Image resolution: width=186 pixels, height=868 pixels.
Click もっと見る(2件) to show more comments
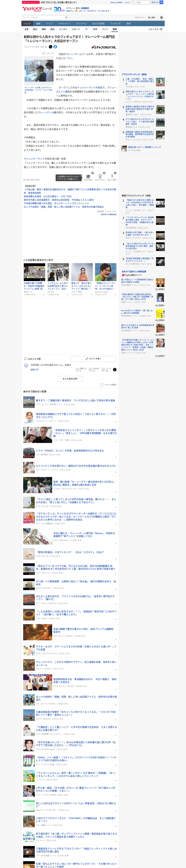(70, 379)
